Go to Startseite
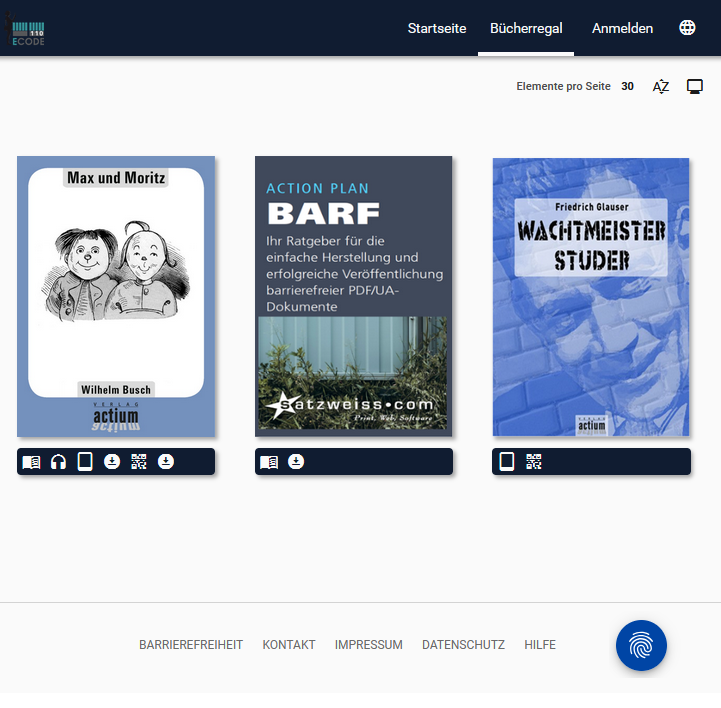 click(437, 29)
